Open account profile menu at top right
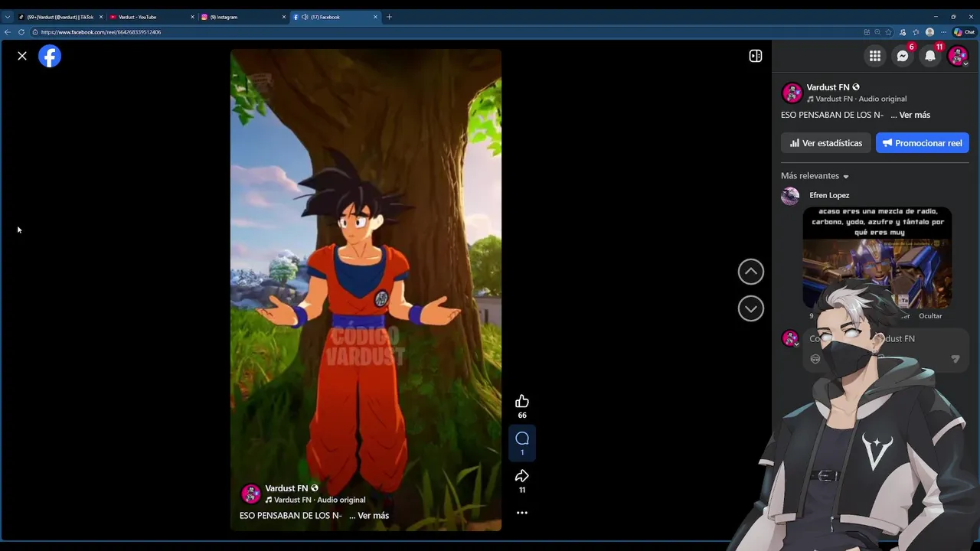Viewport: 980px width, 551px height. [x=958, y=56]
